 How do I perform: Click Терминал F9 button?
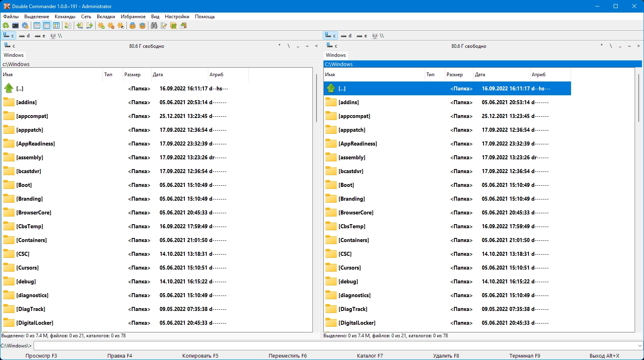point(524,356)
